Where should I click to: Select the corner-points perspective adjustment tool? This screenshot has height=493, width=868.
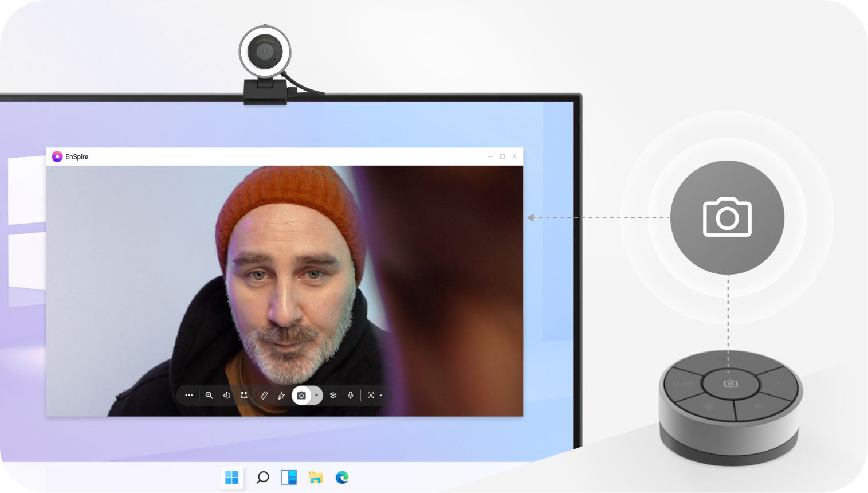243,395
